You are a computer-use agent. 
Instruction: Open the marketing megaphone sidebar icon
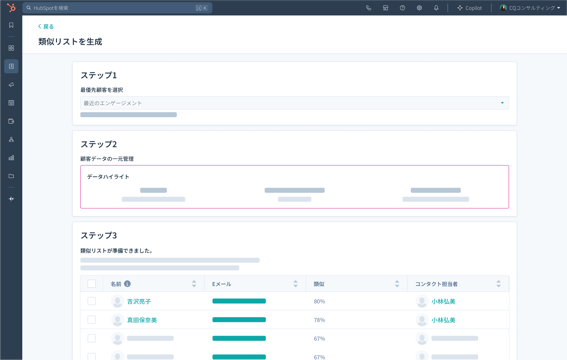(11, 85)
